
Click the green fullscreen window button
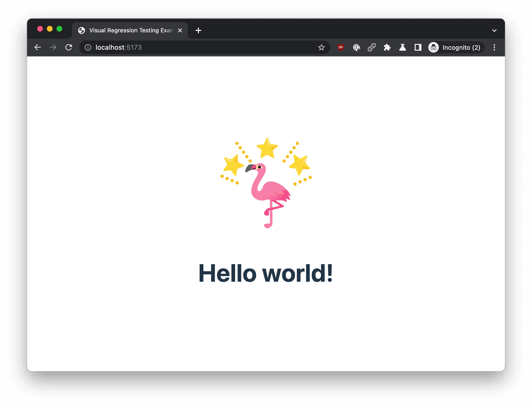coord(59,29)
